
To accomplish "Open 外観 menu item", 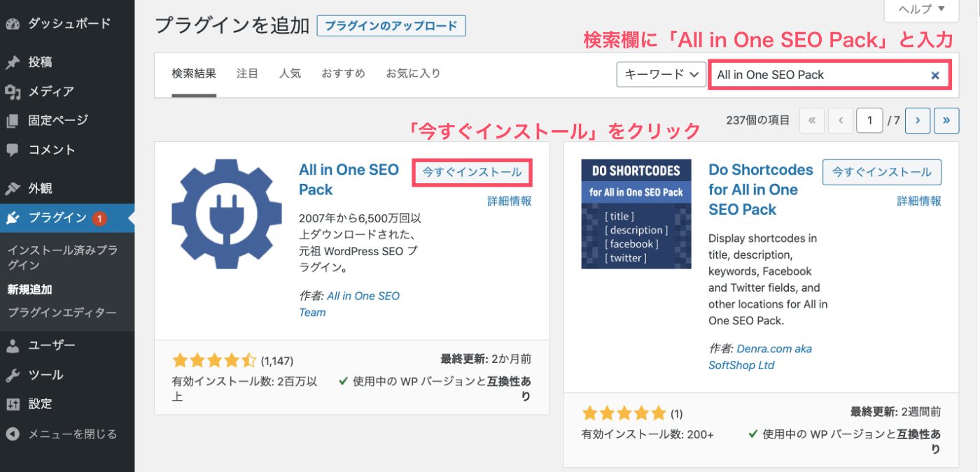I will 40,189.
